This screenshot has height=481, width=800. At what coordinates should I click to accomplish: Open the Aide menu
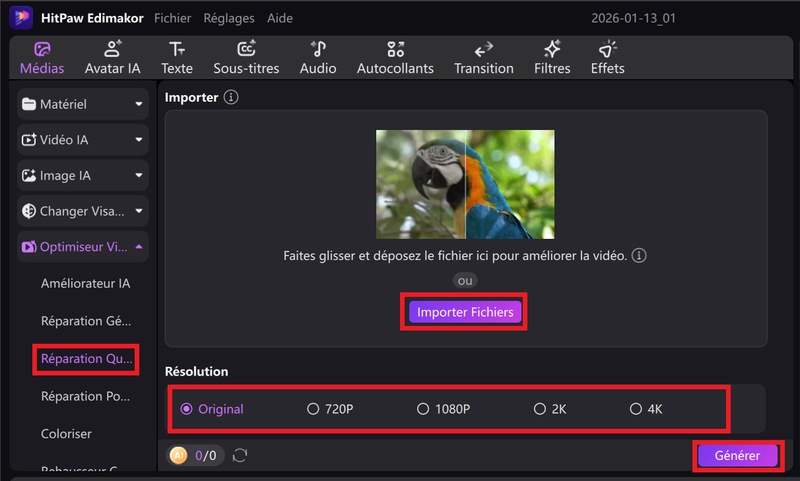[x=280, y=18]
